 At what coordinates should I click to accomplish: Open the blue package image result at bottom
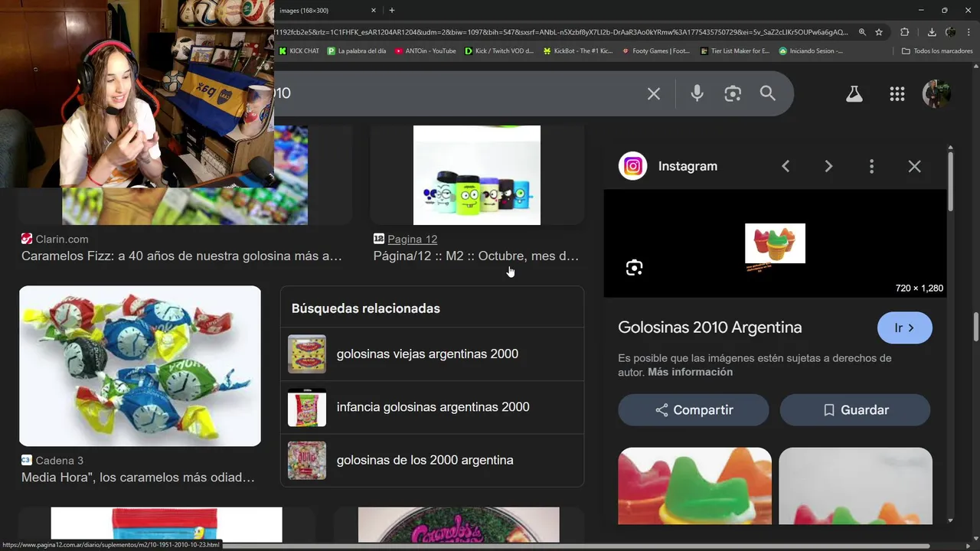coord(166,525)
